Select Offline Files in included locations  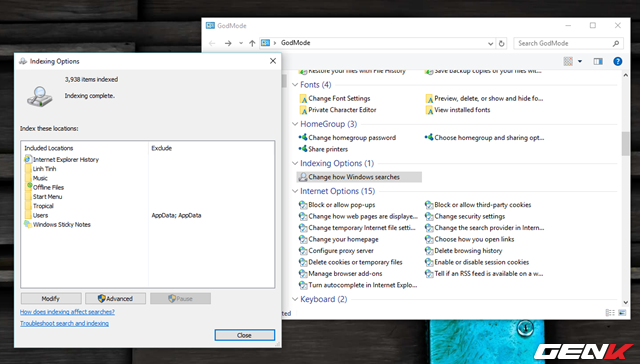[x=44, y=187]
